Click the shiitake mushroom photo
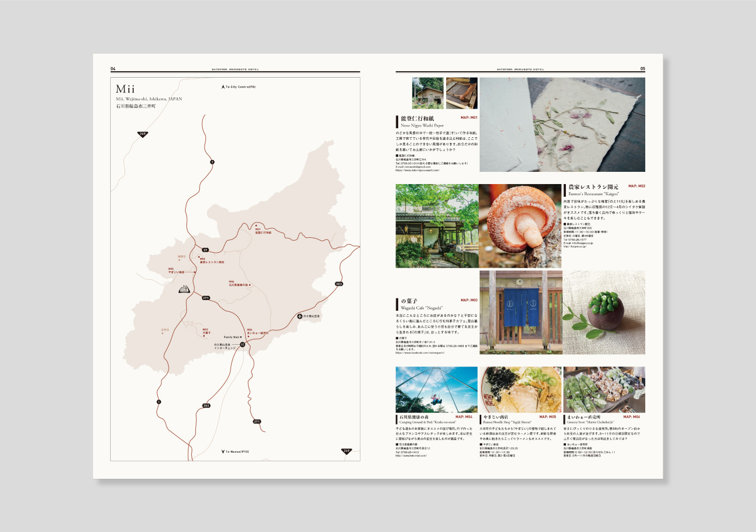The image size is (756, 532). 520,226
